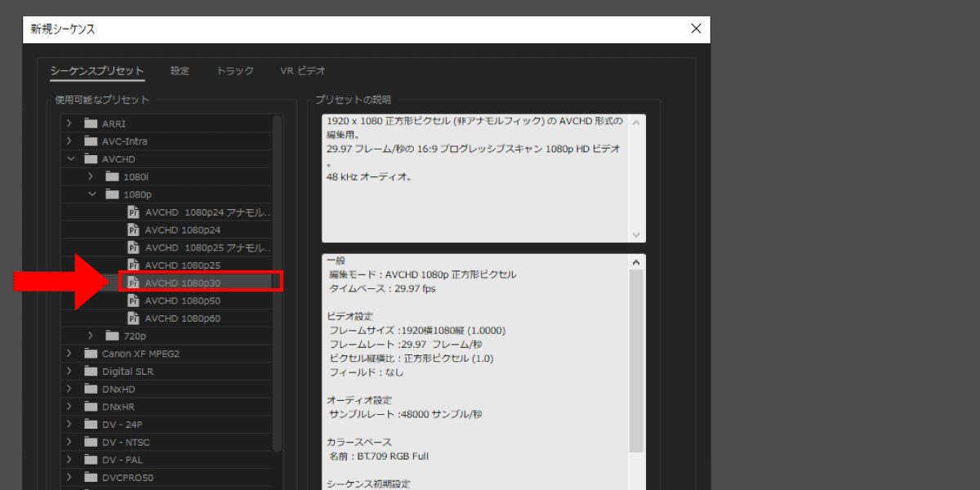
Task: Click the AVCHD 1080p25 preset icon
Action: click(x=134, y=265)
